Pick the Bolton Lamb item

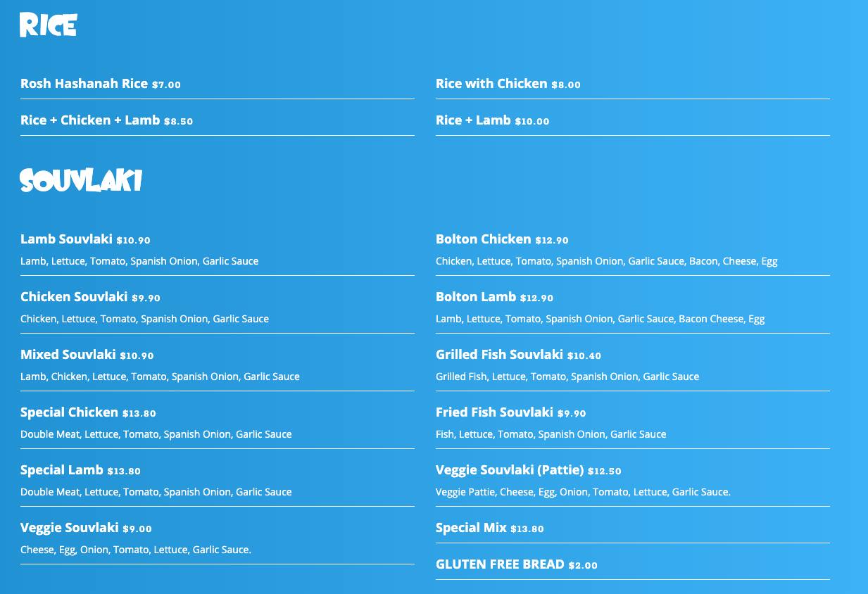tap(475, 297)
